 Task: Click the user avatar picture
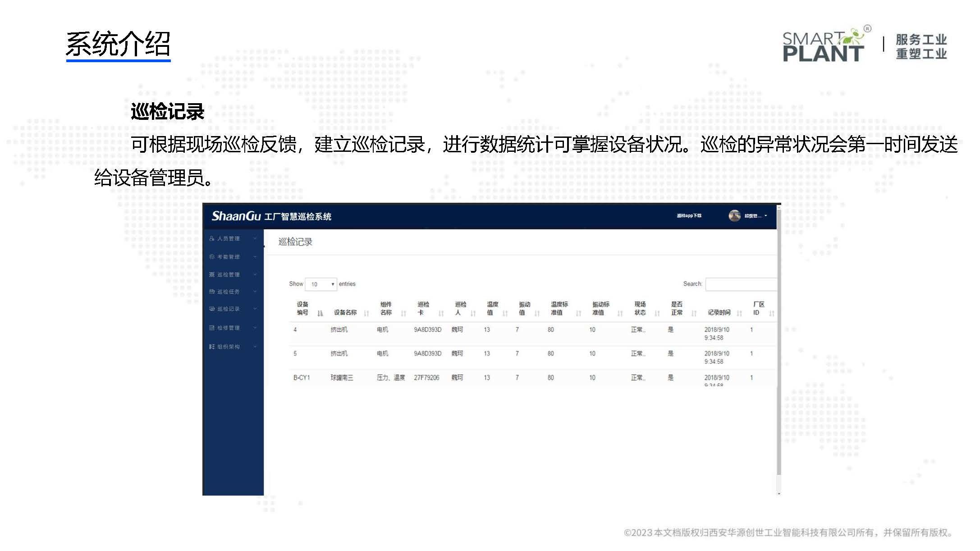tap(734, 216)
